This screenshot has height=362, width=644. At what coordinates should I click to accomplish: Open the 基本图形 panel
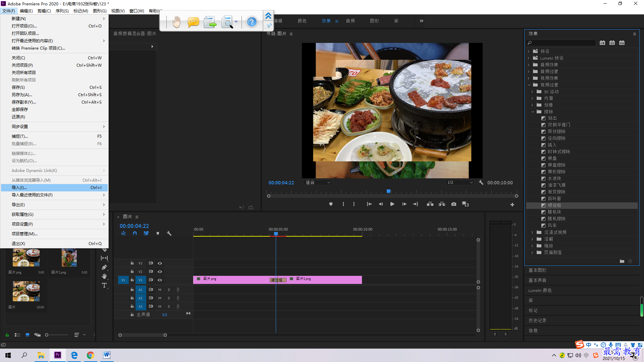pos(537,270)
